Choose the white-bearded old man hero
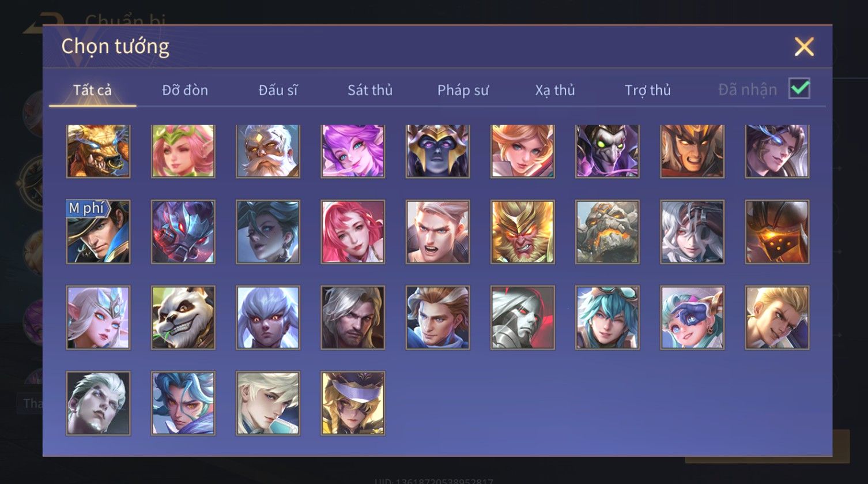The height and width of the screenshot is (484, 868). pyautogui.click(x=268, y=151)
